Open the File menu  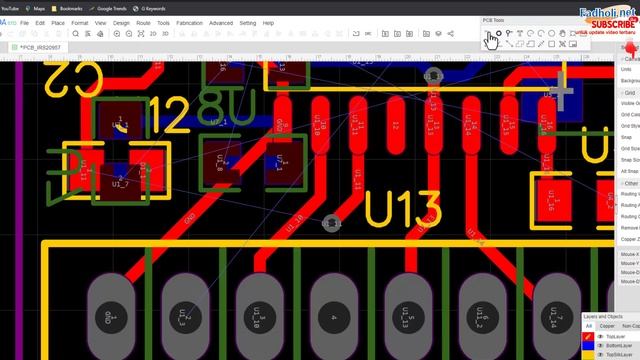24,23
